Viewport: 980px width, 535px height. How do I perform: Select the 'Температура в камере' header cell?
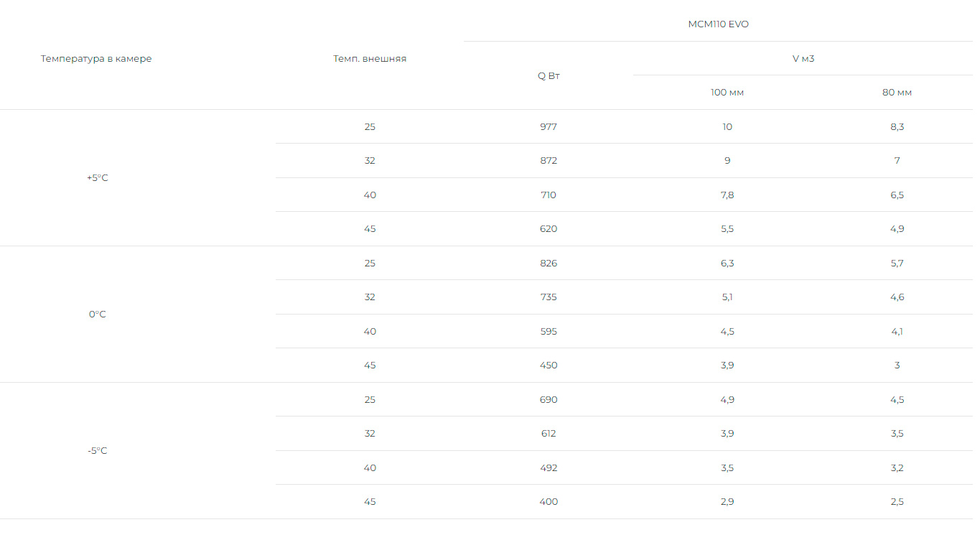pyautogui.click(x=96, y=59)
